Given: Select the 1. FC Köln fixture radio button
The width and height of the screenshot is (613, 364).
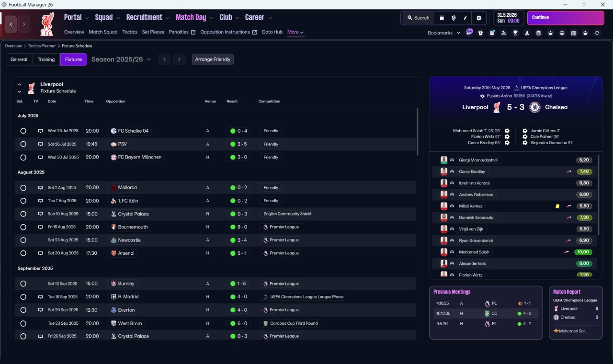Looking at the screenshot, I should tap(23, 201).
